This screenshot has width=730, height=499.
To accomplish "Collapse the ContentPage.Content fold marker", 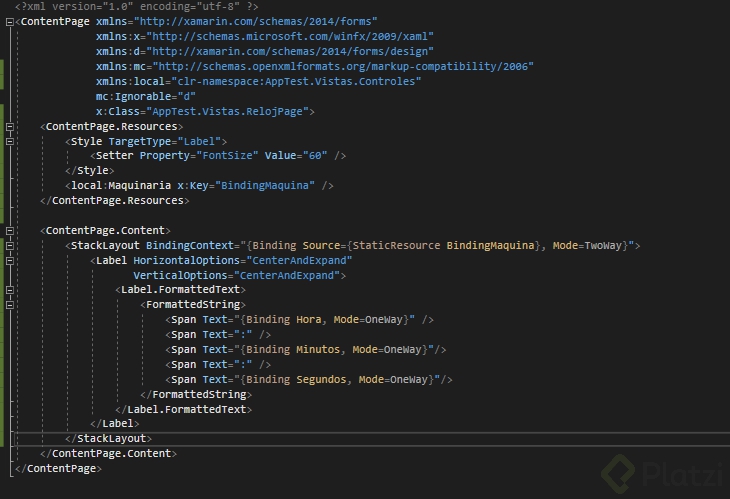I will point(10,230).
